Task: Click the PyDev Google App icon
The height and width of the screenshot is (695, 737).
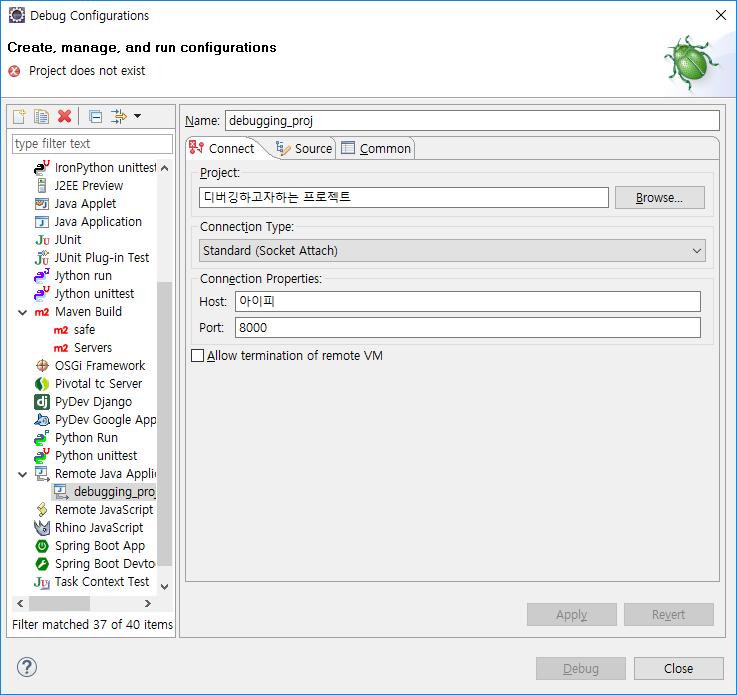Action: [42, 420]
